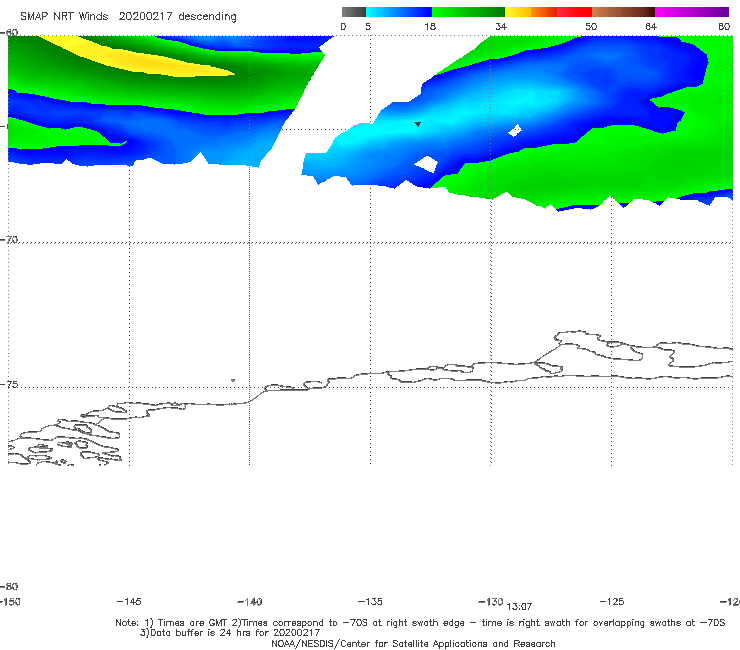This screenshot has height=650, width=740.
Task: Click the longitude label '-135'
Action: pos(370,602)
